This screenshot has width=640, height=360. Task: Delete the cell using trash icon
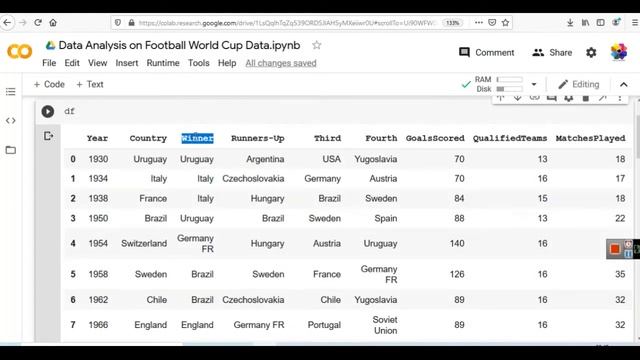pos(586,98)
